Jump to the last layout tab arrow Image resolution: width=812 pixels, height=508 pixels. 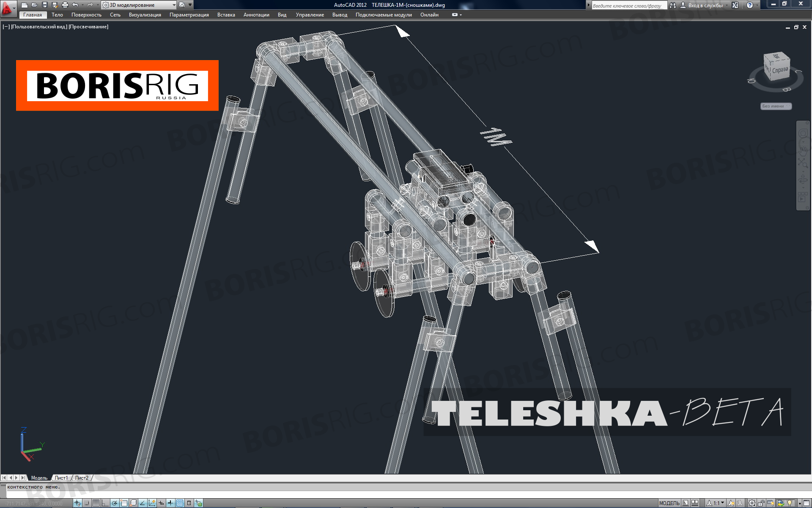(23, 478)
